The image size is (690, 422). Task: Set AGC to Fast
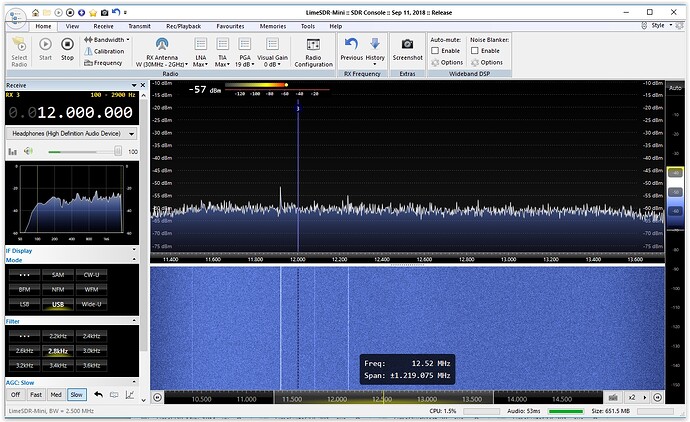click(x=36, y=394)
